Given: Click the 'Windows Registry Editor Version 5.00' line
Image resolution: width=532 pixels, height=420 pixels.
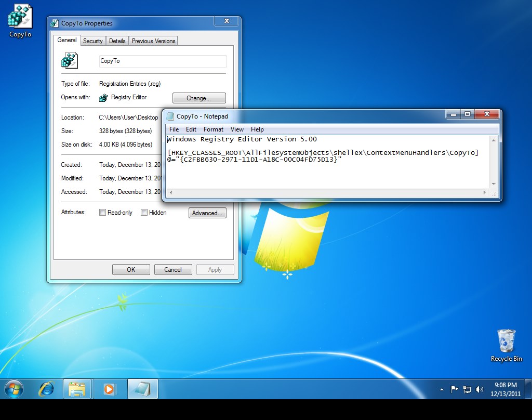Looking at the screenshot, I should tap(242, 139).
